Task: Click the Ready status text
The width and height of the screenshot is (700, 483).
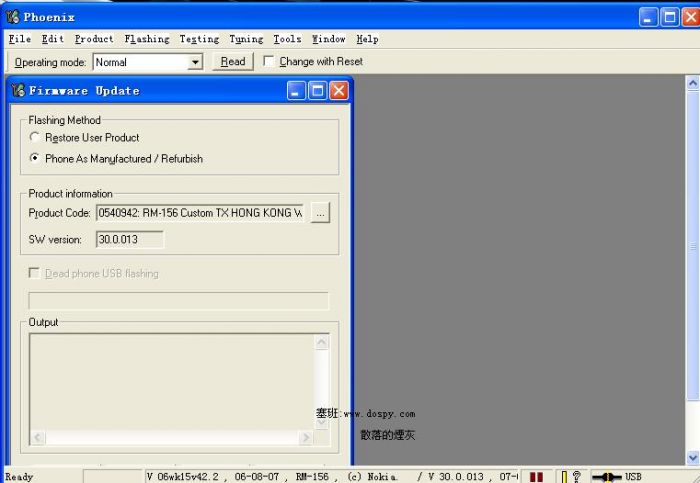Action: (19, 477)
